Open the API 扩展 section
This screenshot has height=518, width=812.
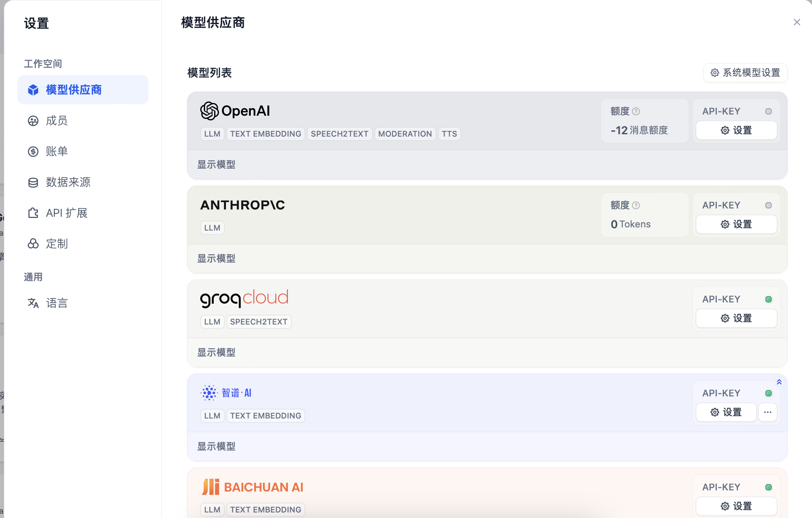[83, 213]
